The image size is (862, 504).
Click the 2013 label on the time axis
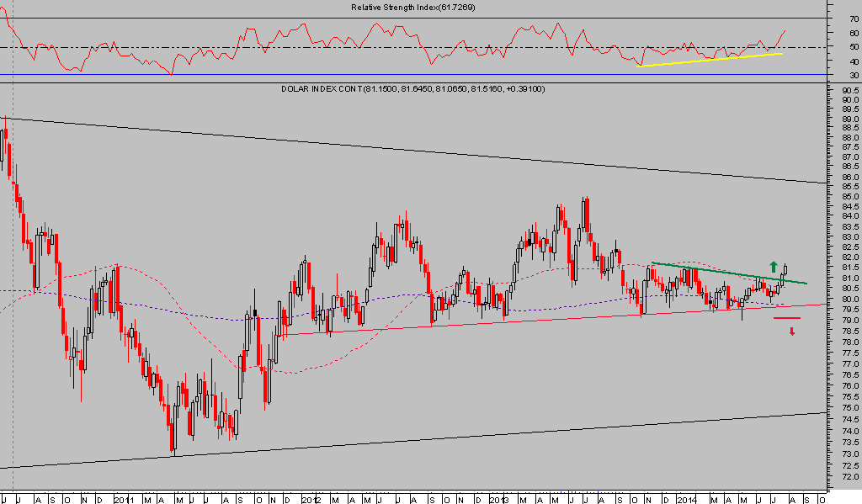(x=500, y=498)
